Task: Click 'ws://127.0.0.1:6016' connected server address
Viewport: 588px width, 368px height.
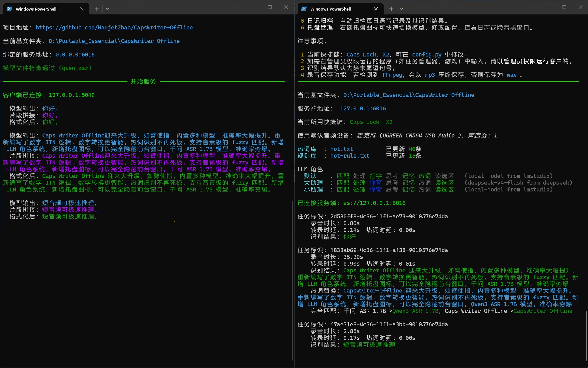Action: click(374, 203)
